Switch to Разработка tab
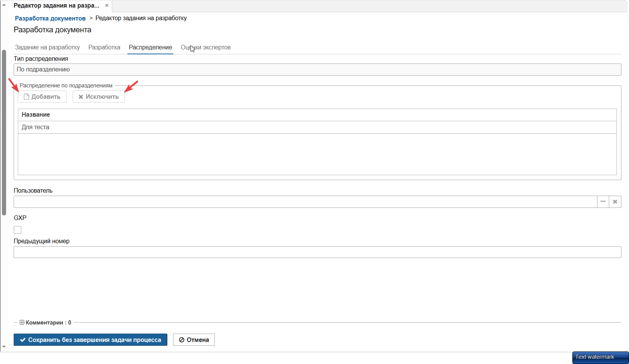Screen dimensions: 629x364 coord(104,47)
